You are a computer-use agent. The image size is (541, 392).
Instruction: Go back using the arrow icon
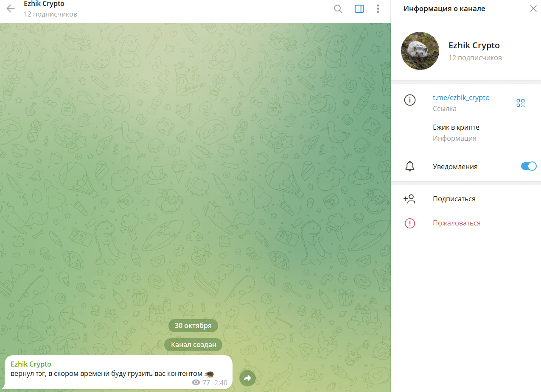[x=11, y=9]
